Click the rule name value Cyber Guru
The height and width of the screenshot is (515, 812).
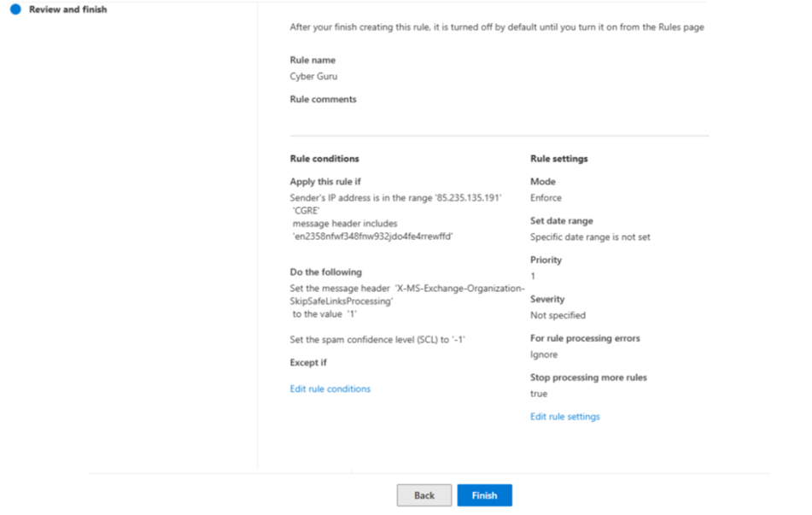(313, 76)
